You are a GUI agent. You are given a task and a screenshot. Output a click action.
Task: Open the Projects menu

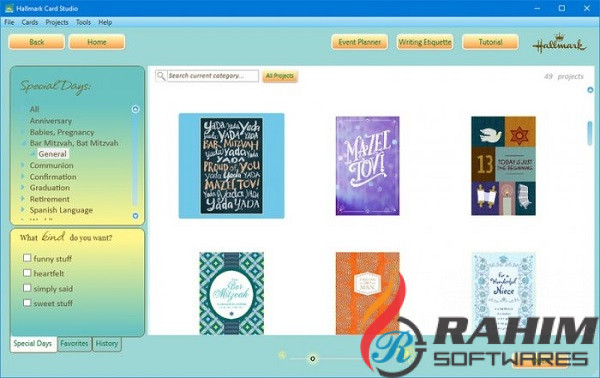57,22
